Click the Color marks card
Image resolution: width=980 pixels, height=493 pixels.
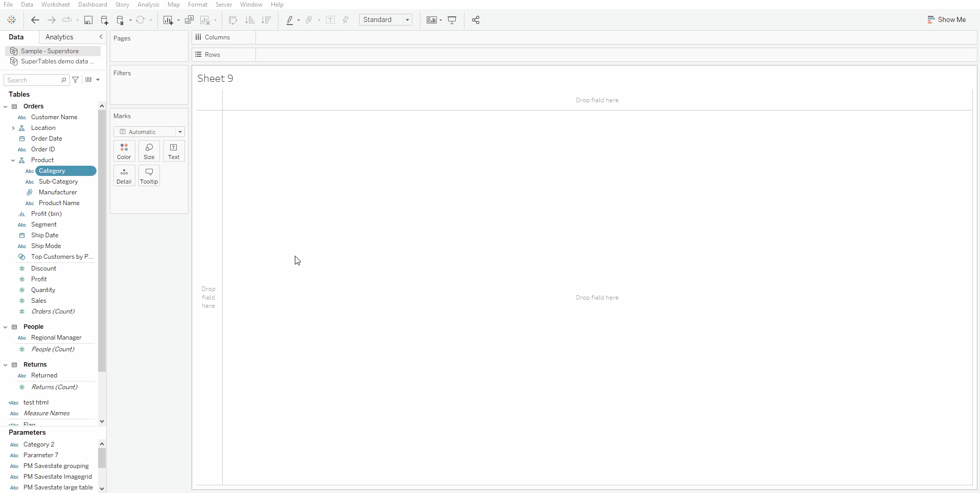coord(124,151)
